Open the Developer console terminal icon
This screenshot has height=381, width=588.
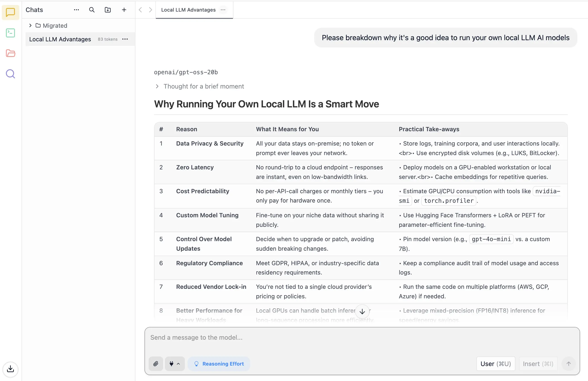coord(10,33)
